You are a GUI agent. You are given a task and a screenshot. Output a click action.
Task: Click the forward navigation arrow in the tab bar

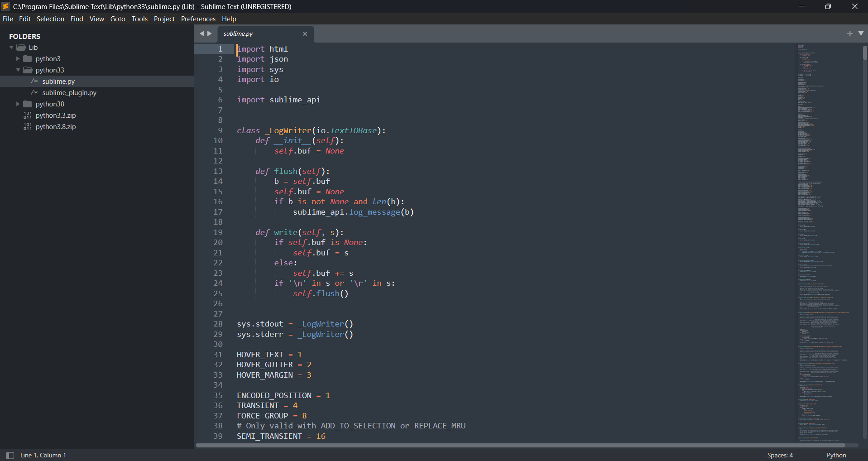(x=209, y=34)
